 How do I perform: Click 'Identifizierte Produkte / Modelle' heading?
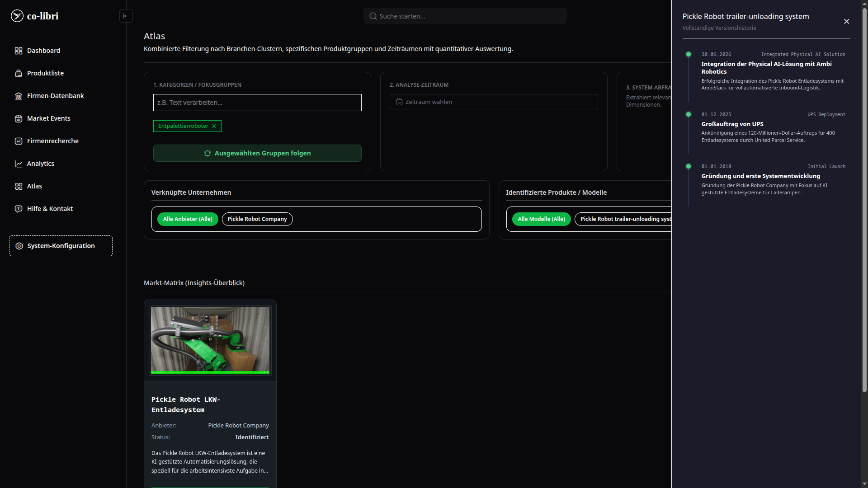pos(556,192)
